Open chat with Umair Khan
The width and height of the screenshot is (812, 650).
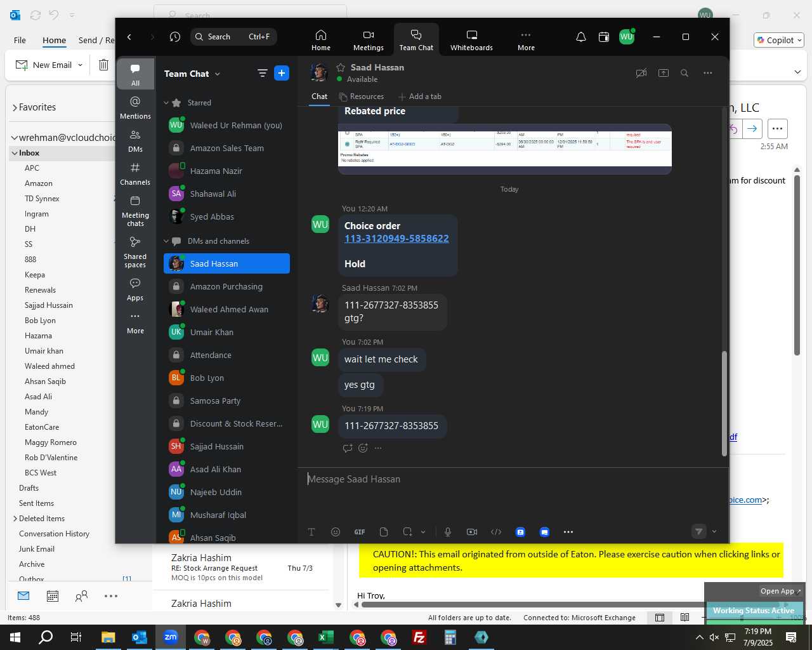[x=226, y=332]
